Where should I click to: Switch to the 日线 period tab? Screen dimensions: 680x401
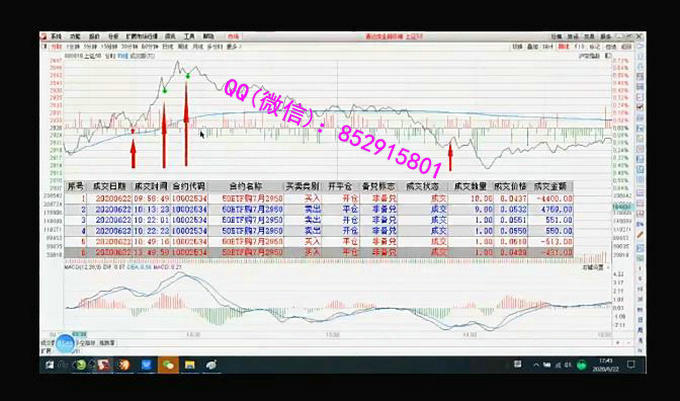[x=166, y=46]
